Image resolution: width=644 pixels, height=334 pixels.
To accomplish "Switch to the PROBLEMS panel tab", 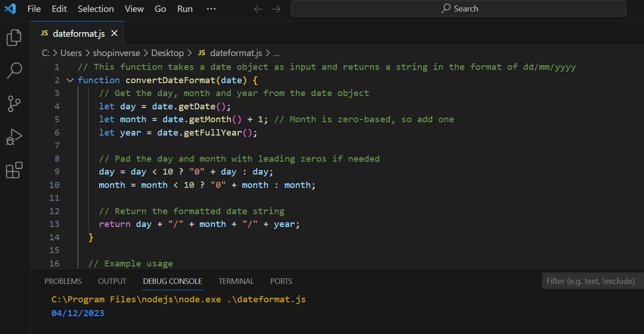I will 63,281.
